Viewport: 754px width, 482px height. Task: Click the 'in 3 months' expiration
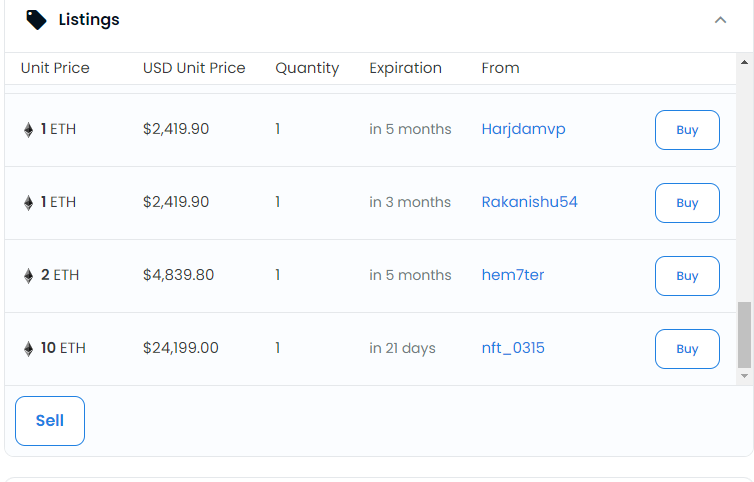click(410, 202)
